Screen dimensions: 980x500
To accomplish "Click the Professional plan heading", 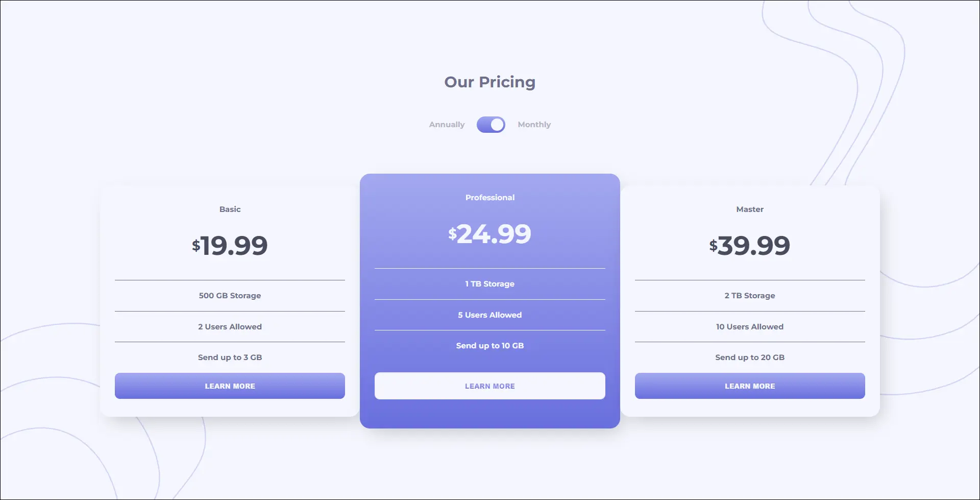I will 489,197.
